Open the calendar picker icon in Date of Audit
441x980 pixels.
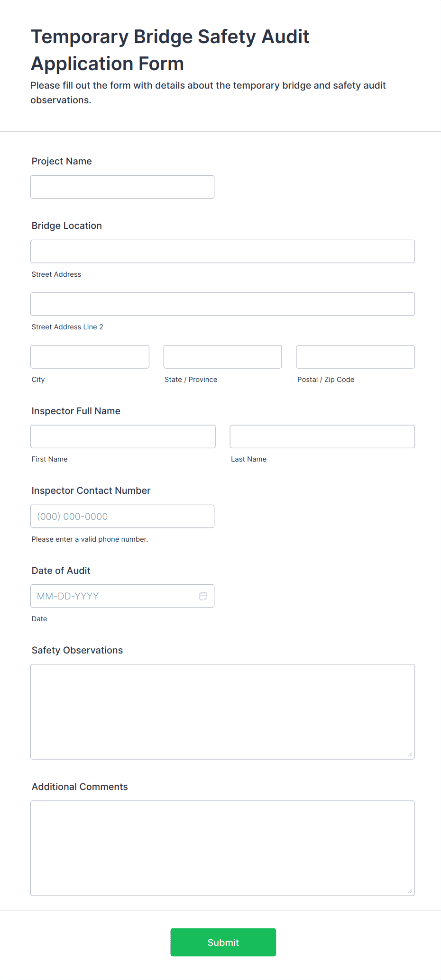(x=203, y=596)
